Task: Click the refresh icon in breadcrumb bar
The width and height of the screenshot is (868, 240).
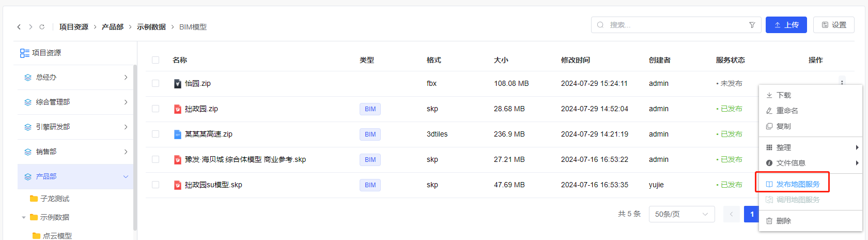Action: [x=42, y=27]
